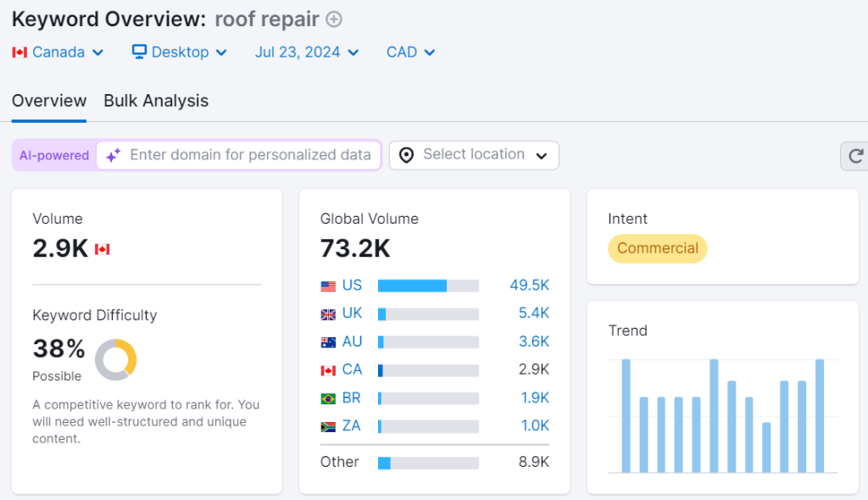Click the Canada flag beside the Volume number
The height and width of the screenshot is (500, 868).
click(x=102, y=248)
